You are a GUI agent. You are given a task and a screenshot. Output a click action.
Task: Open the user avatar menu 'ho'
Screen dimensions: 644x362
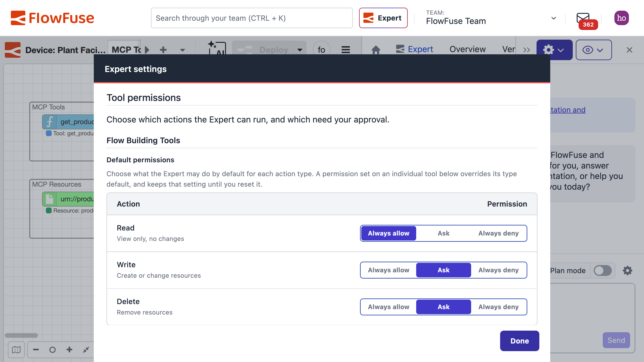[x=621, y=18]
